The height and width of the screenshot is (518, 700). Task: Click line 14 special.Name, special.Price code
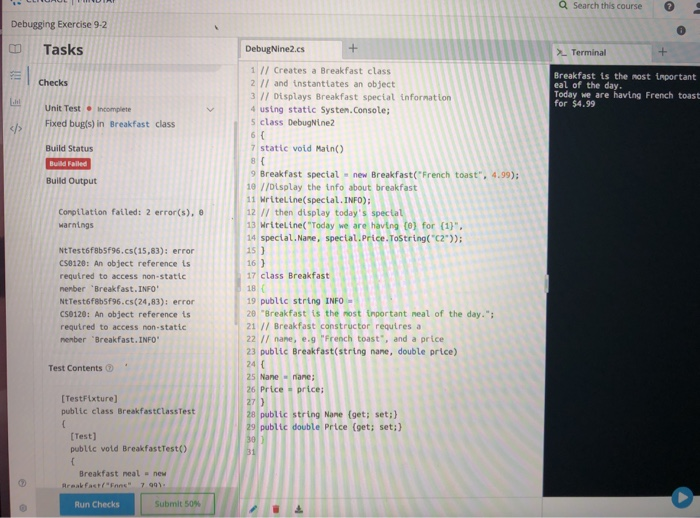coord(361,238)
